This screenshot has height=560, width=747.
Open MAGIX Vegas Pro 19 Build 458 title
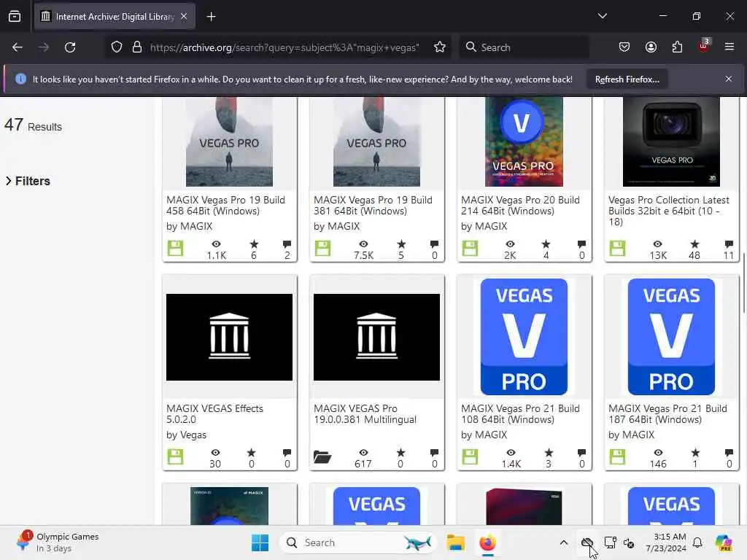point(226,205)
